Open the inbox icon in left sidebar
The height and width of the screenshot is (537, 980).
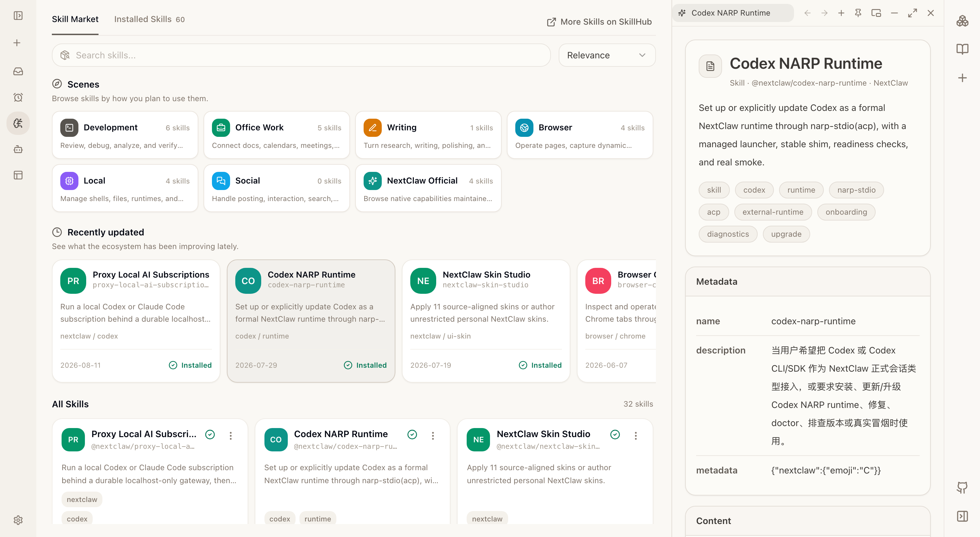coord(18,71)
